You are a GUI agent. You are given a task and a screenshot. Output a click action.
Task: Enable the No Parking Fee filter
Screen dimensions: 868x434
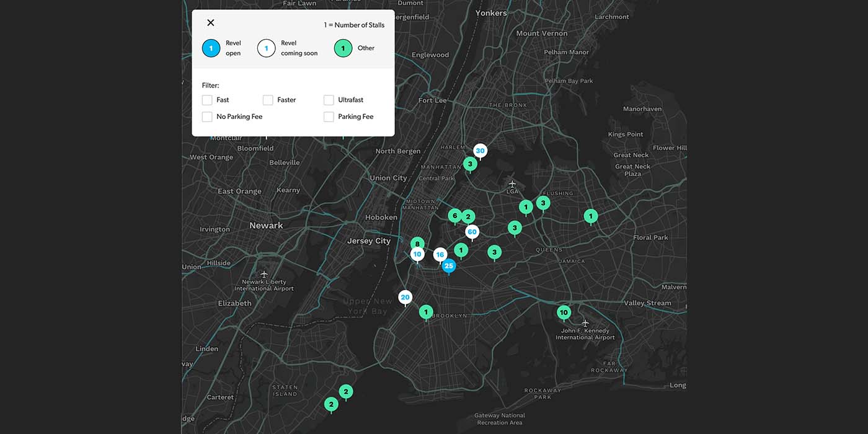coord(207,116)
